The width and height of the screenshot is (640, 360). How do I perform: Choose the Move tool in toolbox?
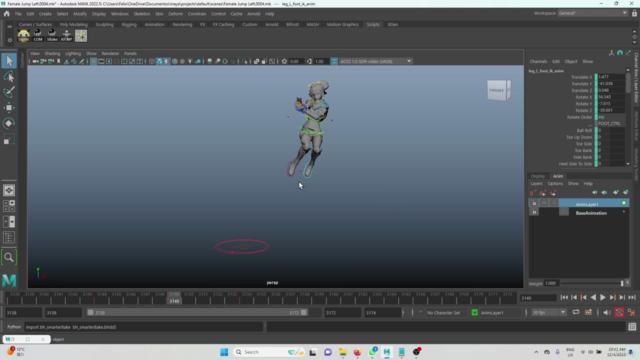9,107
